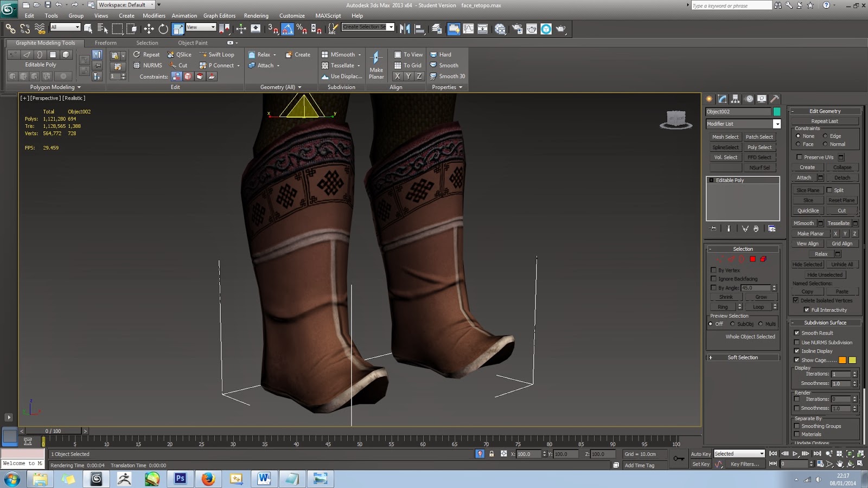868x488 pixels.
Task: Toggle the Isoline Display checkbox
Action: coord(797,351)
